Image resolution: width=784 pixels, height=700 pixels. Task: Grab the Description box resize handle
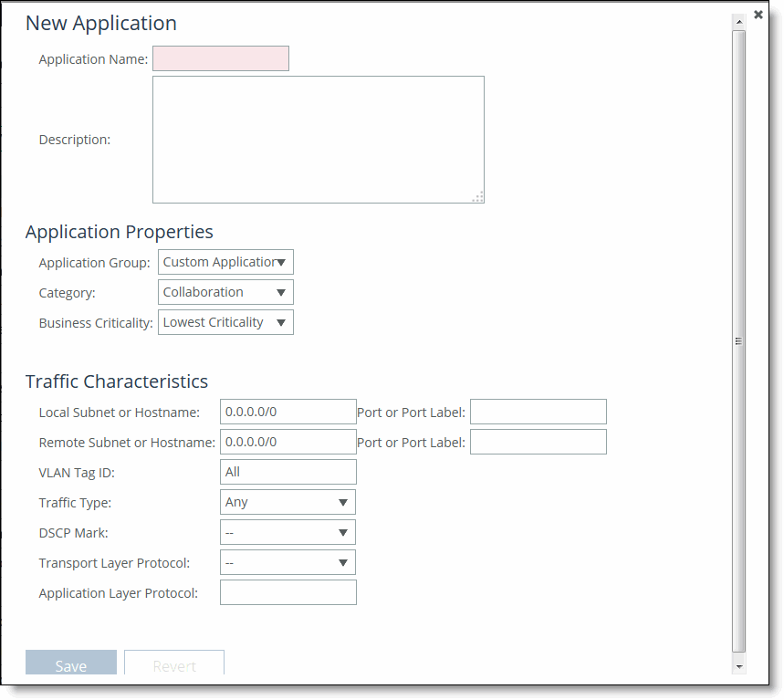(x=478, y=196)
